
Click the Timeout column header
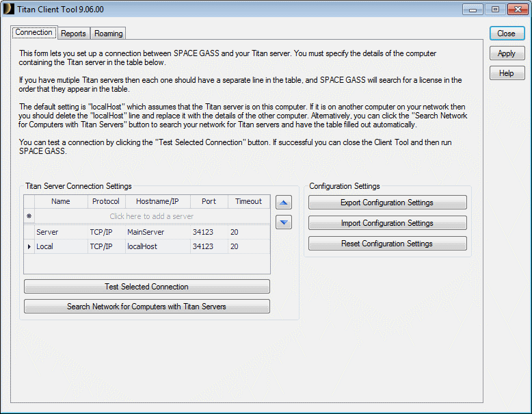click(x=249, y=201)
